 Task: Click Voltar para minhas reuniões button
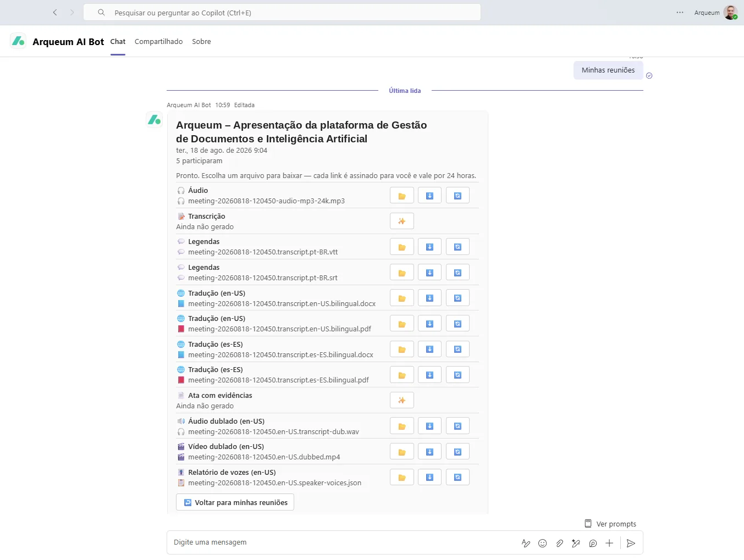[235, 502]
